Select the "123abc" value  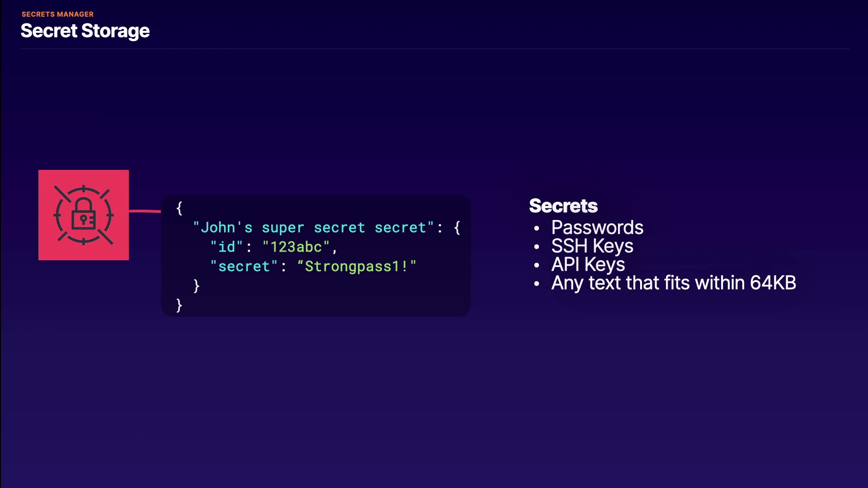[296, 247]
